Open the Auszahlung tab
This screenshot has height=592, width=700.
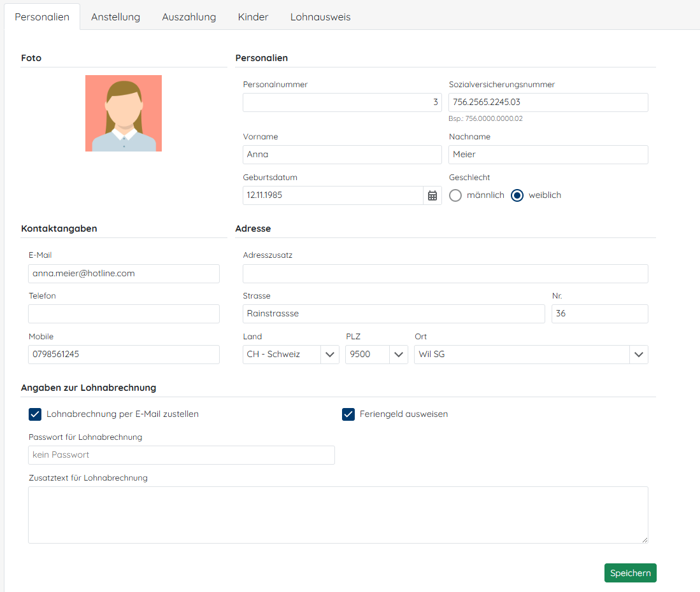(189, 17)
